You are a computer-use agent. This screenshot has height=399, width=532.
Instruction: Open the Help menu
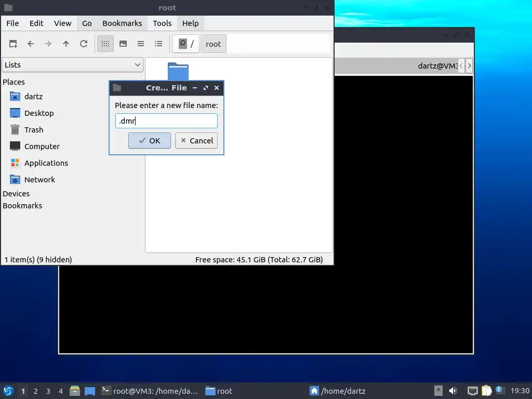(x=190, y=23)
